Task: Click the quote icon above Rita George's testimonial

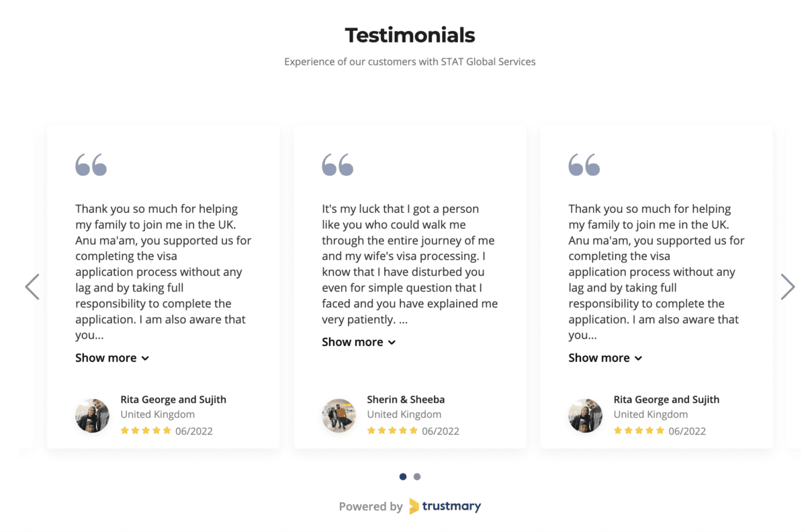Action: [92, 164]
